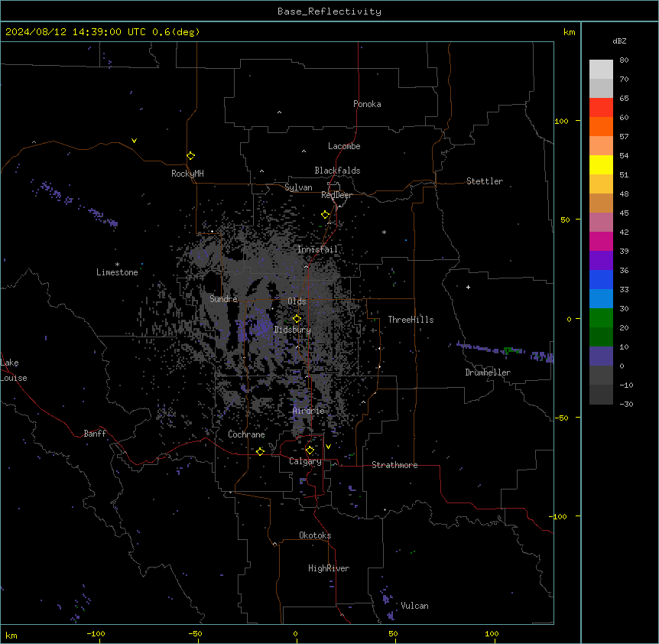Click the Vulcan label
This screenshot has height=644, width=659.
(415, 606)
